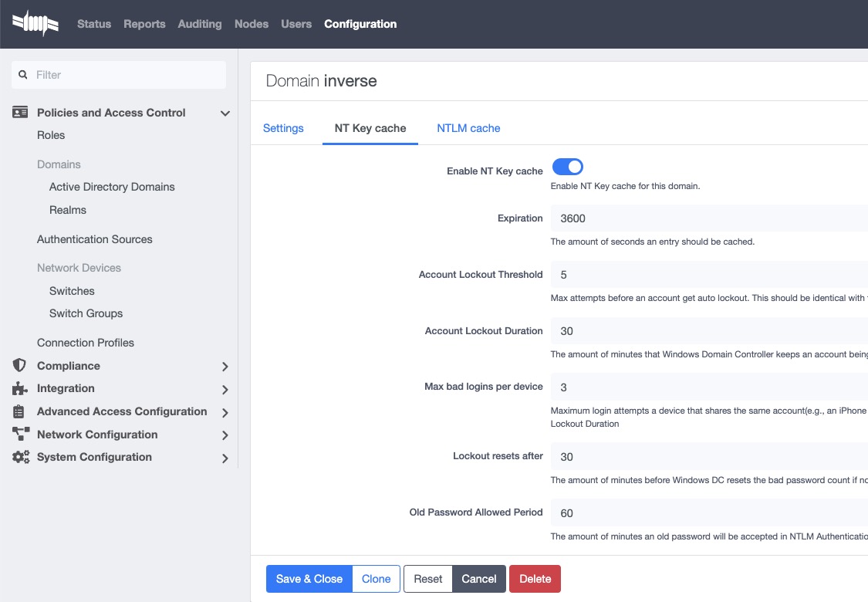Click the search magnifier icon in filter
Viewport: 868px width, 602px height.
pyautogui.click(x=23, y=75)
